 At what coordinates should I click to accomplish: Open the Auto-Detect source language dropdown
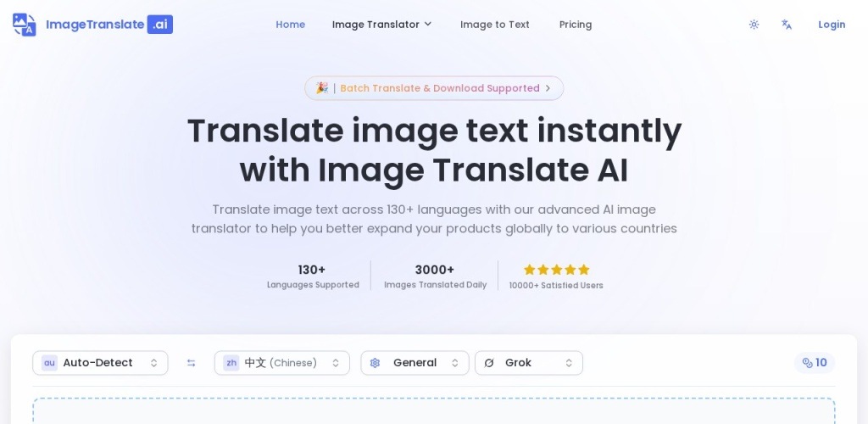[x=100, y=363]
